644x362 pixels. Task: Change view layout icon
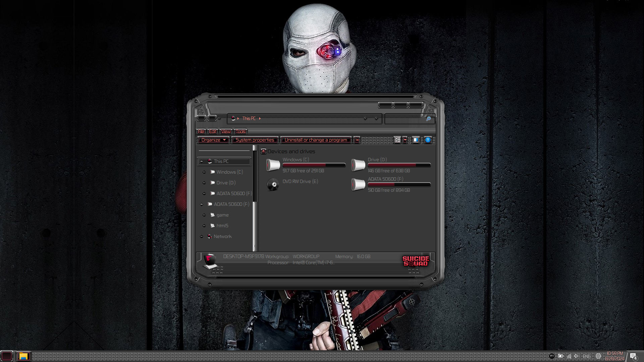click(x=397, y=140)
